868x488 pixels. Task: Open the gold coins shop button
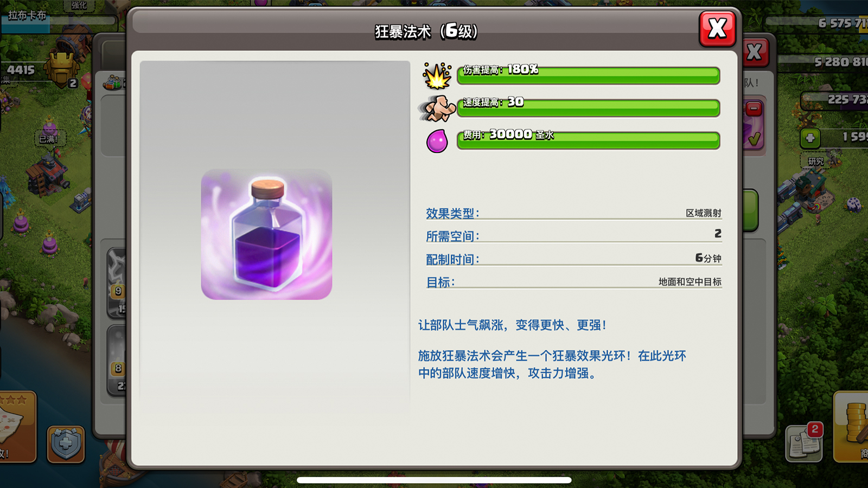pyautogui.click(x=852, y=426)
